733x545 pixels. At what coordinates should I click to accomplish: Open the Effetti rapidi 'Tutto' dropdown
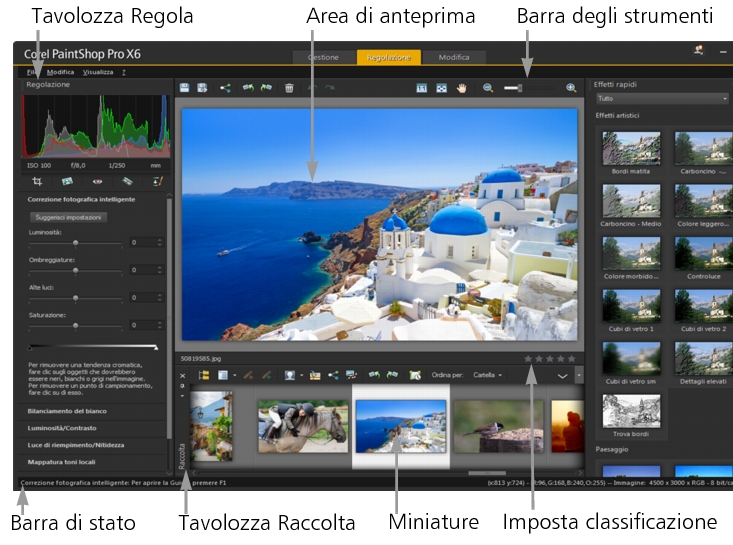[x=661, y=99]
